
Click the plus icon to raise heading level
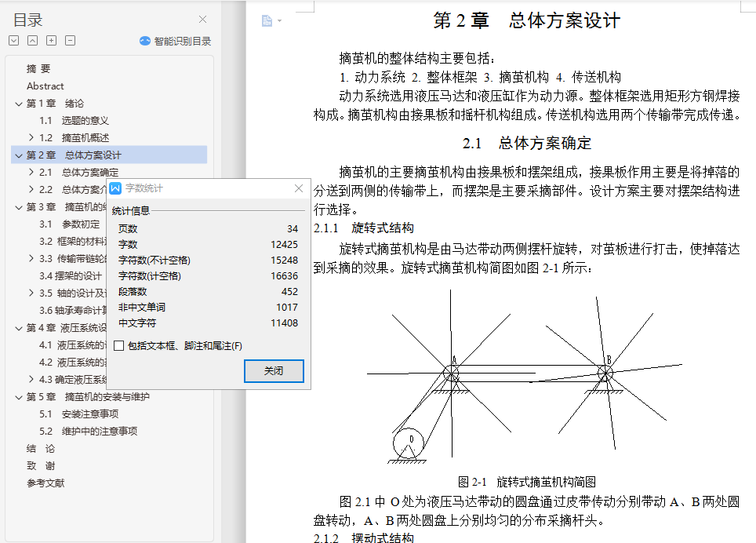(x=51, y=41)
